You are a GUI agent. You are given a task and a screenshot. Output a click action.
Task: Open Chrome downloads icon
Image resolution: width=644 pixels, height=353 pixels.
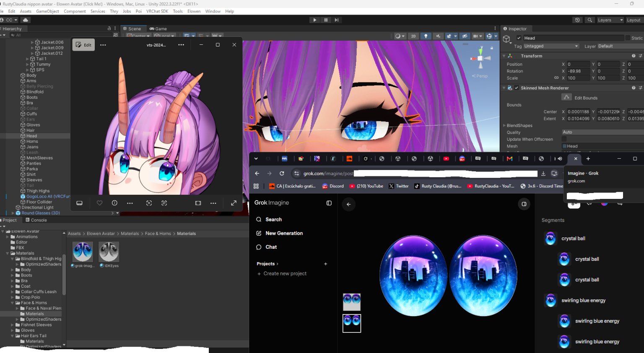pos(543,173)
